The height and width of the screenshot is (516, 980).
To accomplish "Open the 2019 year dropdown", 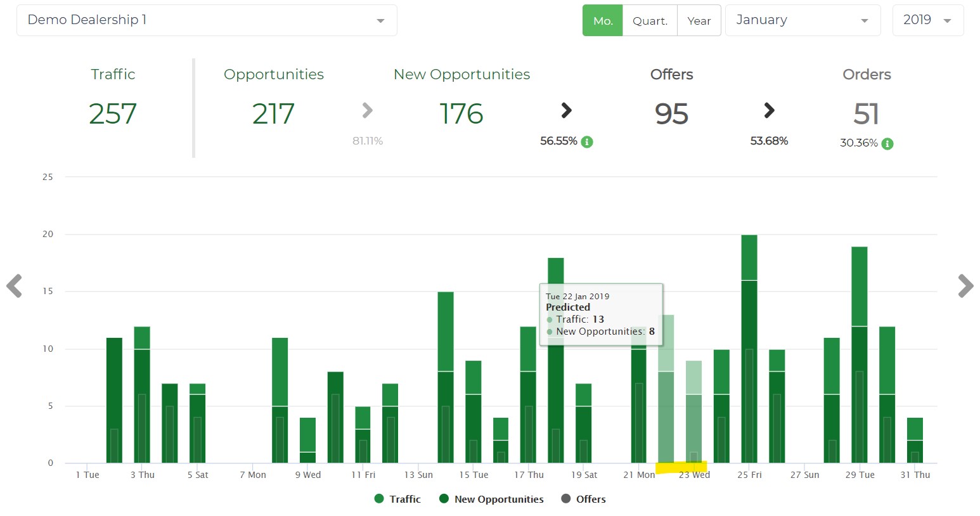I will click(x=927, y=20).
